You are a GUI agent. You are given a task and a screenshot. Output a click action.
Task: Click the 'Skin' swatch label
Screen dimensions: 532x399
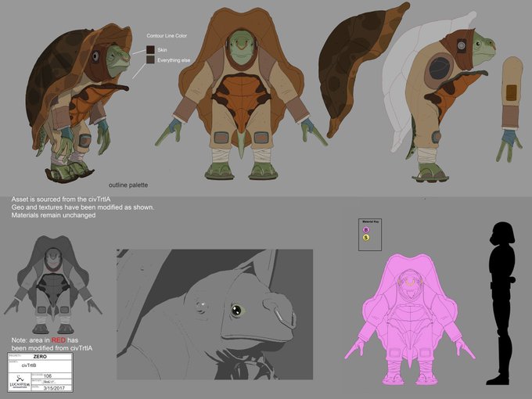coord(162,50)
